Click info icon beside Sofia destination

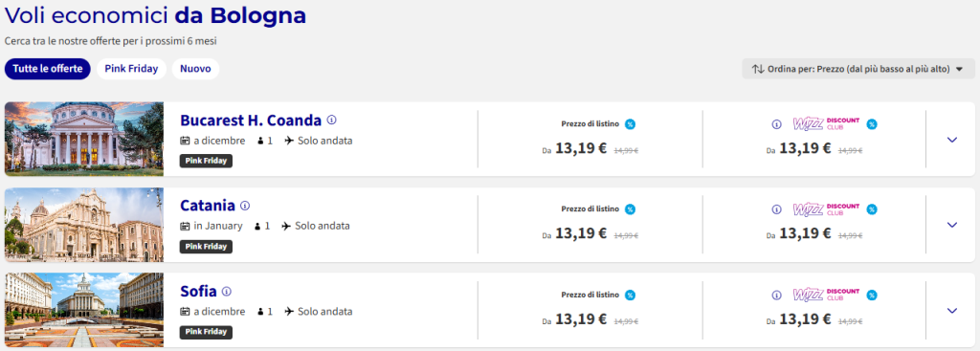click(227, 291)
